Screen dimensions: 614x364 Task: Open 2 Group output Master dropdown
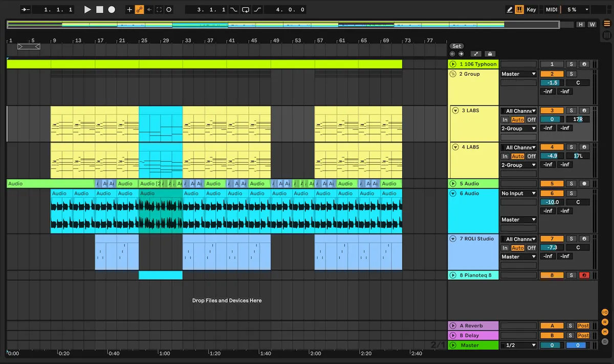pyautogui.click(x=518, y=74)
